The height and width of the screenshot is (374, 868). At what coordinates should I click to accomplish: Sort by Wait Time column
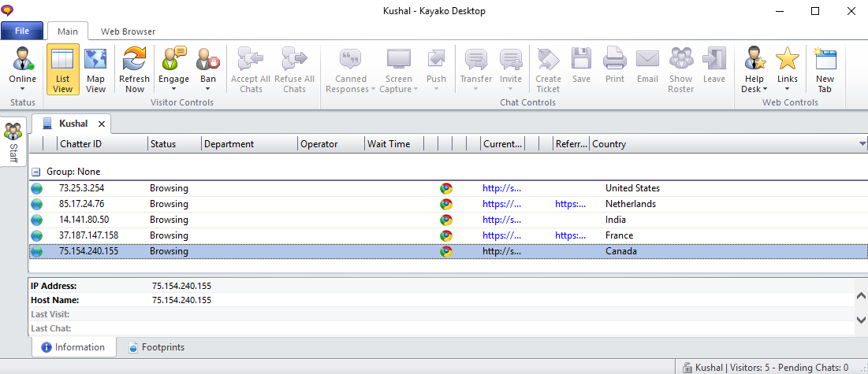tap(393, 144)
